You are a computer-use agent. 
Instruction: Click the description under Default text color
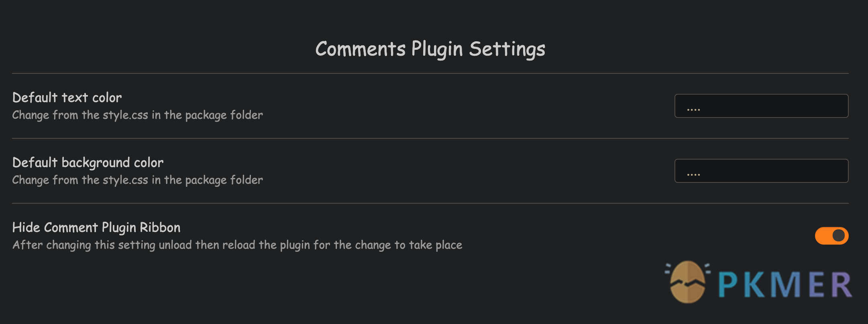point(137,115)
